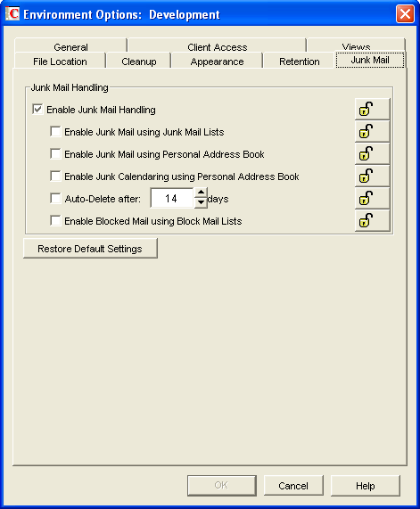Enable the Auto-Delete after checkbox
The width and height of the screenshot is (420, 509).
click(x=55, y=199)
